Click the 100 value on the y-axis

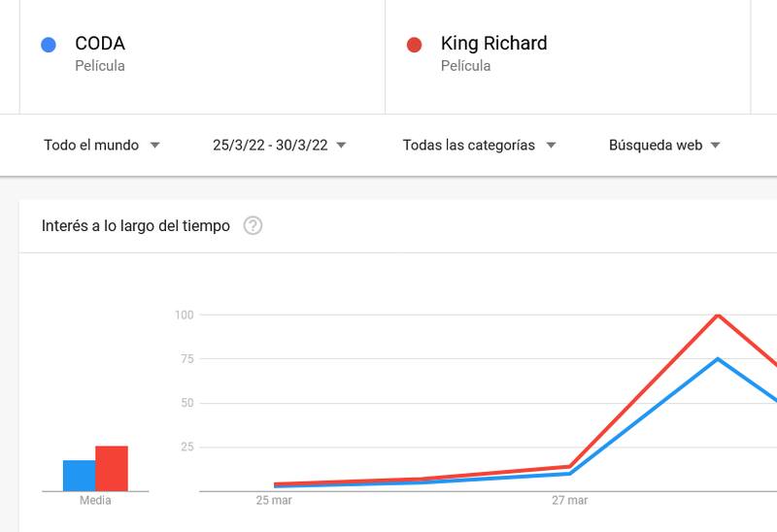click(x=185, y=315)
